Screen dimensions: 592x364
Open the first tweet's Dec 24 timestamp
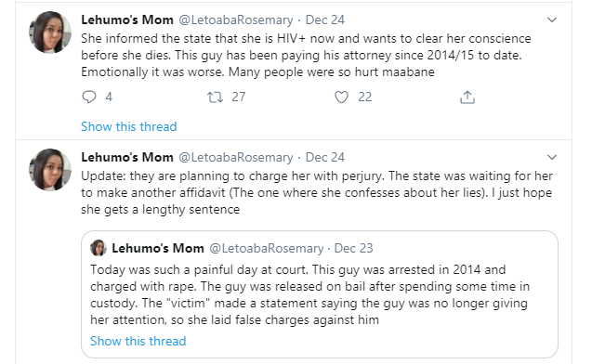(x=324, y=19)
